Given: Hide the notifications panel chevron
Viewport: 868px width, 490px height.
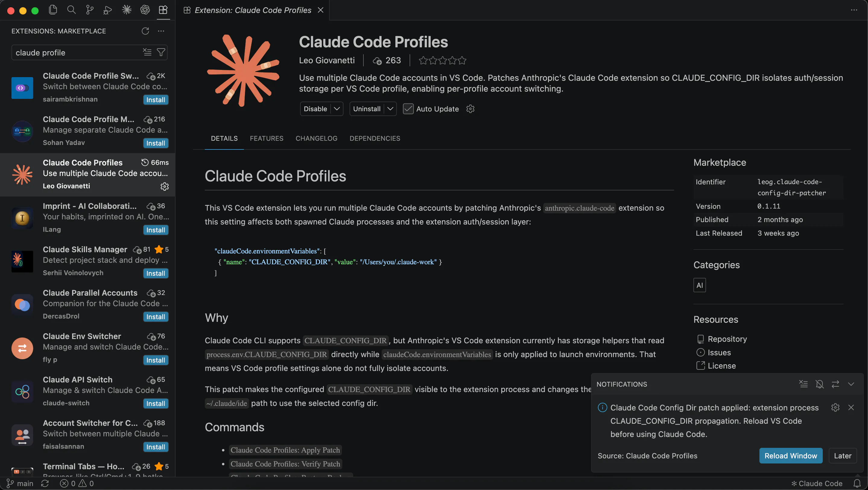Looking at the screenshot, I should (x=851, y=384).
